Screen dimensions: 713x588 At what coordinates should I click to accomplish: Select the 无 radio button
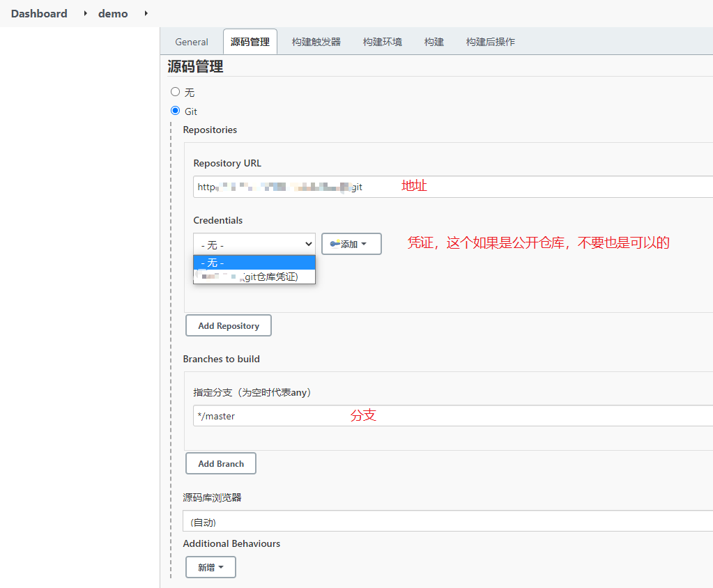[x=176, y=92]
